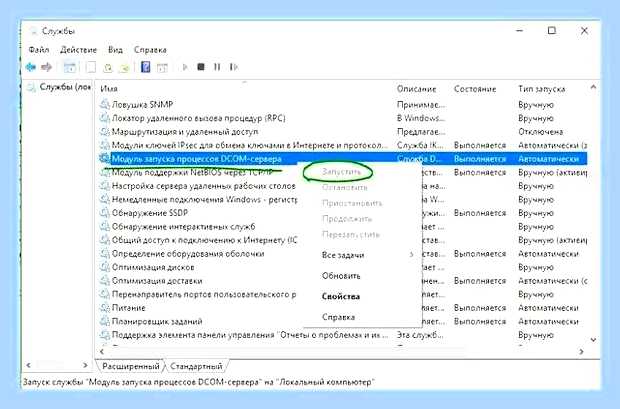The image size is (620, 409).
Task: Sort by the Состояние column header
Action: point(475,89)
